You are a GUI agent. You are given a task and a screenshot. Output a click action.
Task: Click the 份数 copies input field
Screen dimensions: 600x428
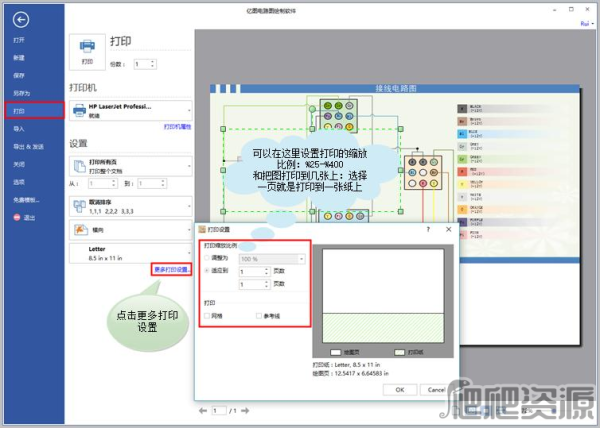141,64
